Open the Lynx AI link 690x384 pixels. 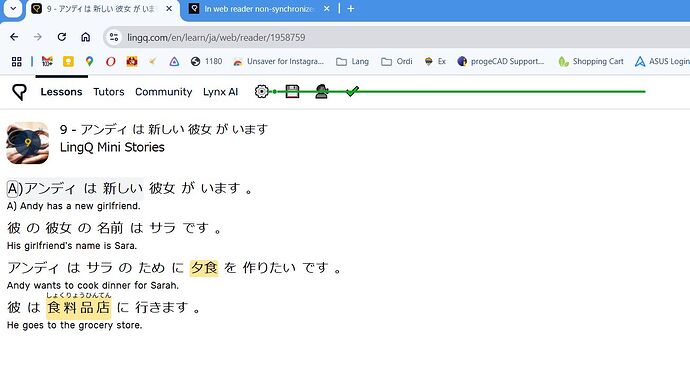point(220,91)
